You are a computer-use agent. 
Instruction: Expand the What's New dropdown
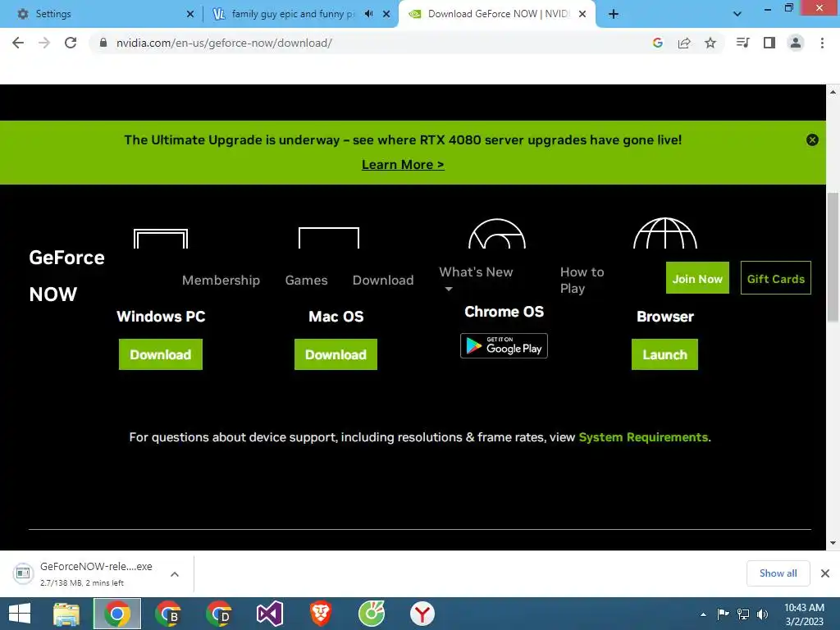tap(476, 279)
